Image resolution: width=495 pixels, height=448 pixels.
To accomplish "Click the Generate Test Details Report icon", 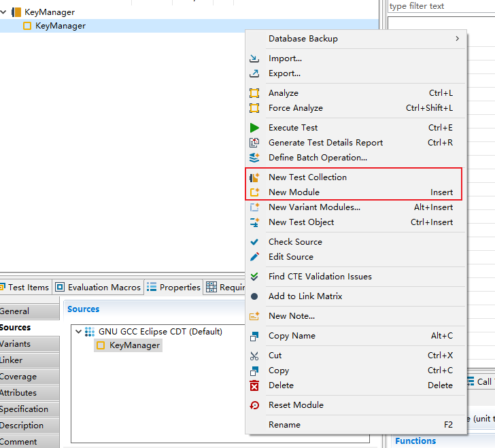I will tap(254, 143).
